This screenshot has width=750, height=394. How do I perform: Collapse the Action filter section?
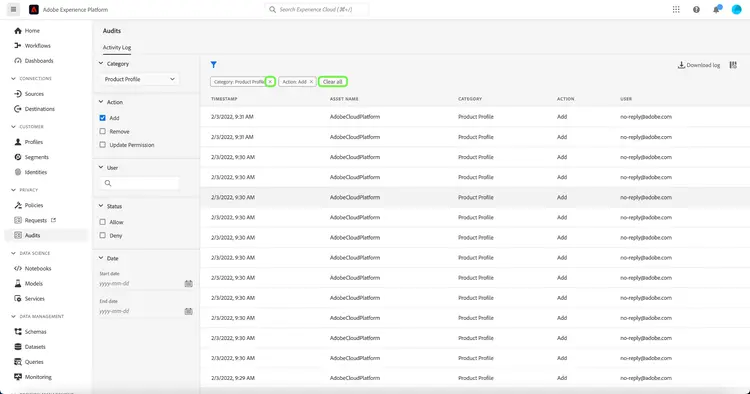(x=101, y=101)
